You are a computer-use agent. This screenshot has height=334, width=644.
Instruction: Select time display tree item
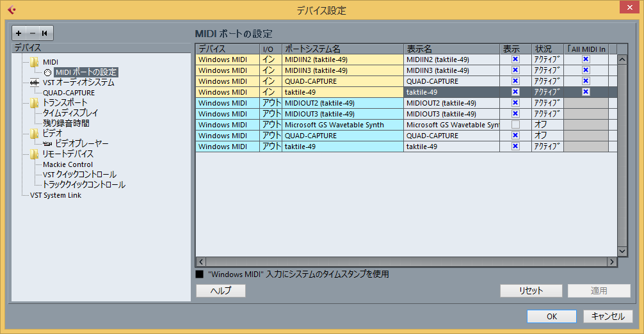(70, 113)
